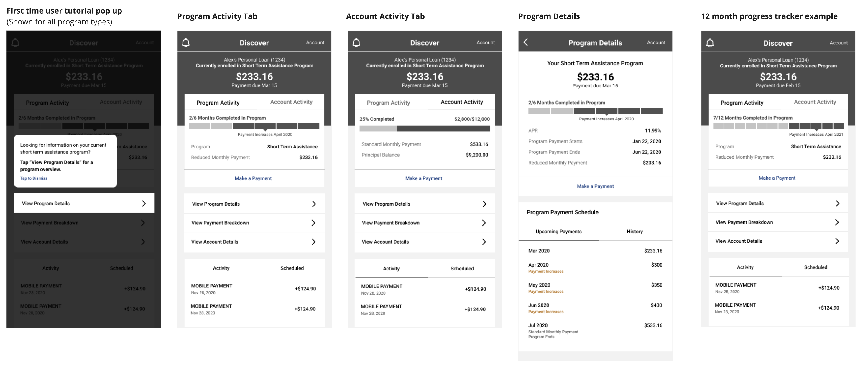Tap the Principal Balance $9,200.00 row
The height and width of the screenshot is (367, 868).
pos(425,155)
